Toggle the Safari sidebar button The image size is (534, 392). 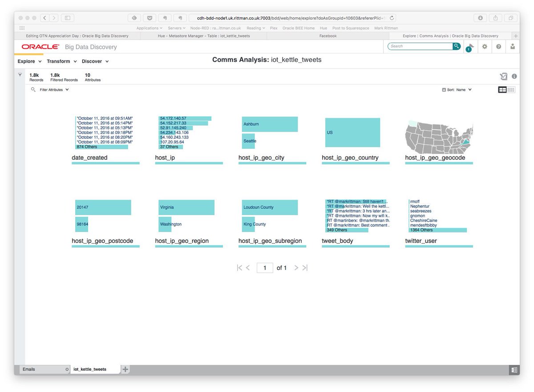[68, 18]
